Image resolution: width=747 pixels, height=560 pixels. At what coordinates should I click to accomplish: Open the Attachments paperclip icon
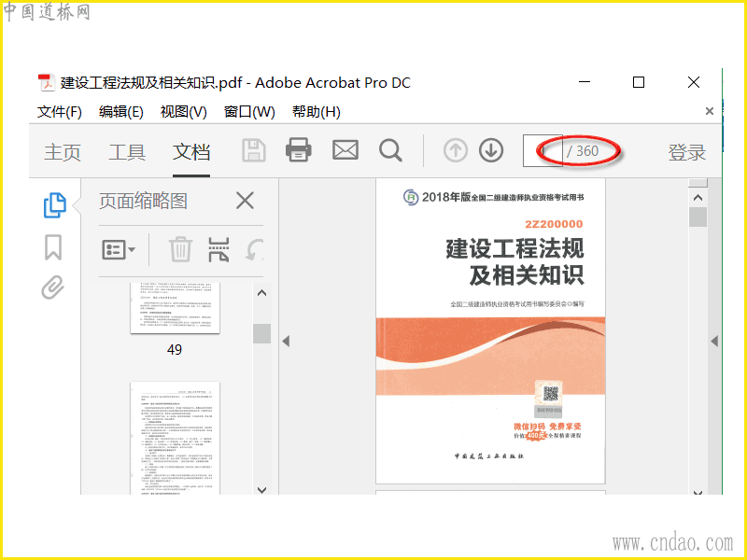tap(52, 287)
